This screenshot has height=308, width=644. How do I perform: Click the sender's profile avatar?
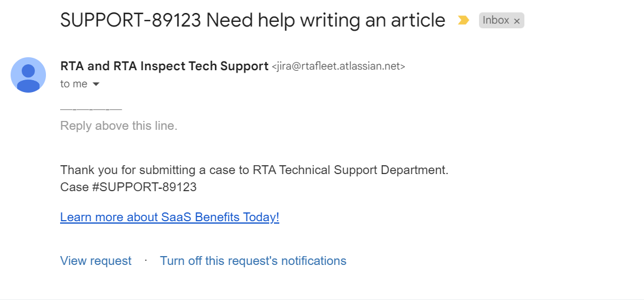(x=28, y=75)
